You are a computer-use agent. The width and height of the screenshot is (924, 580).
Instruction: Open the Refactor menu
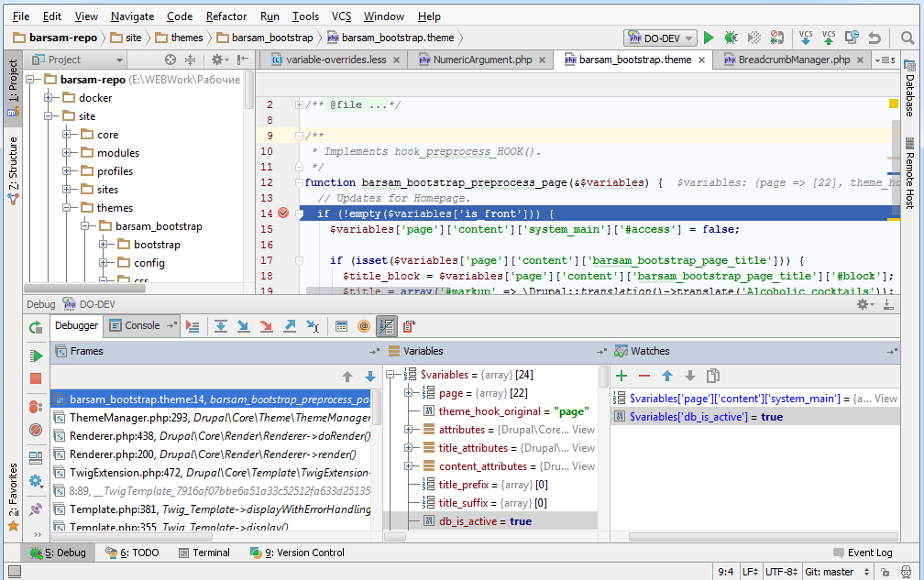click(226, 16)
